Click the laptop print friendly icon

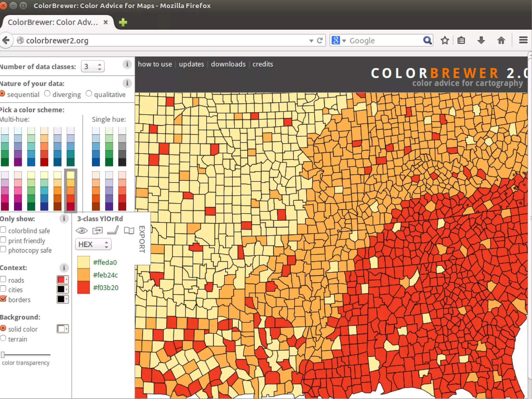pos(113,231)
